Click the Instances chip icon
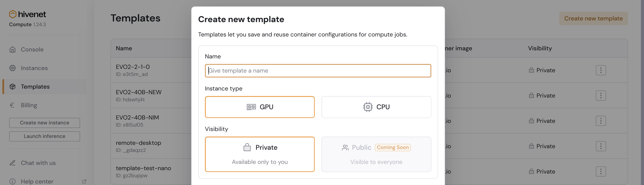This screenshot has width=644, height=185. click(13, 68)
